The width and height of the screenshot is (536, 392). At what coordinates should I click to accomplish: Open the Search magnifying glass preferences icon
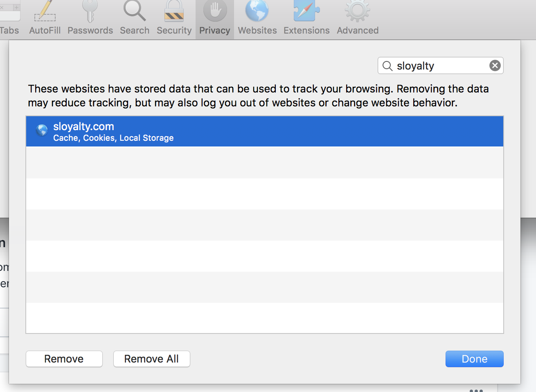point(135,11)
